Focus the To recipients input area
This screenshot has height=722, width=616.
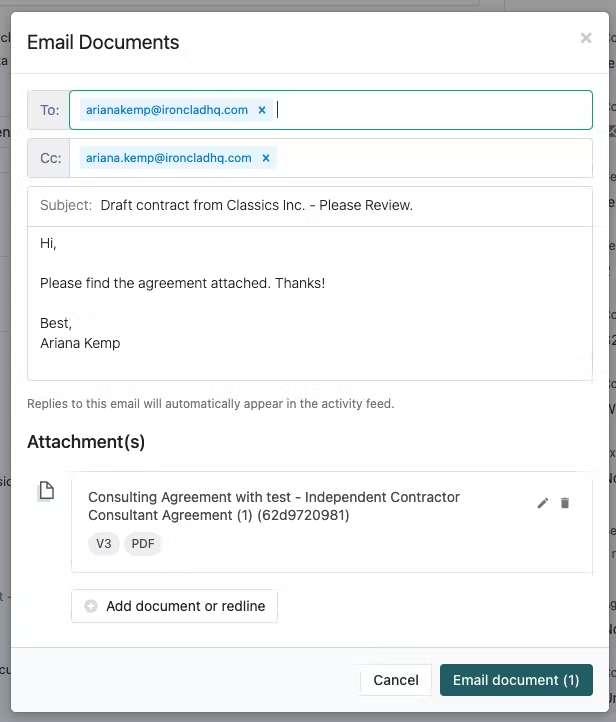point(430,110)
